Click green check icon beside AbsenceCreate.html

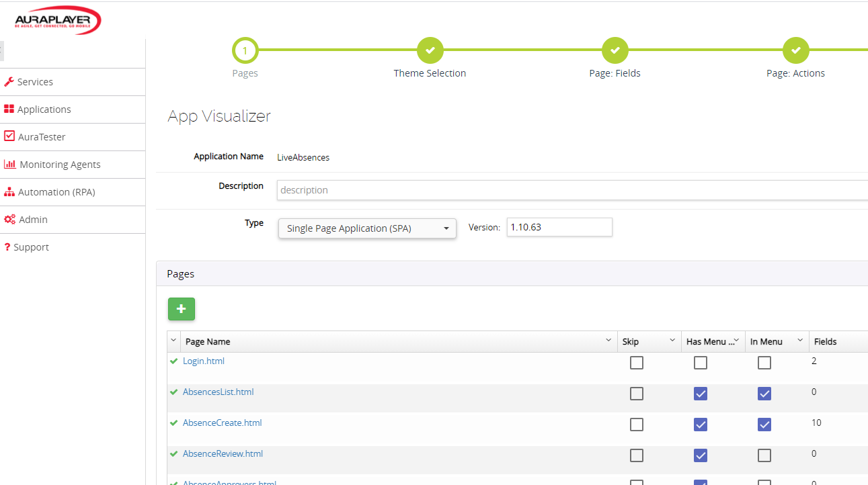coord(174,423)
